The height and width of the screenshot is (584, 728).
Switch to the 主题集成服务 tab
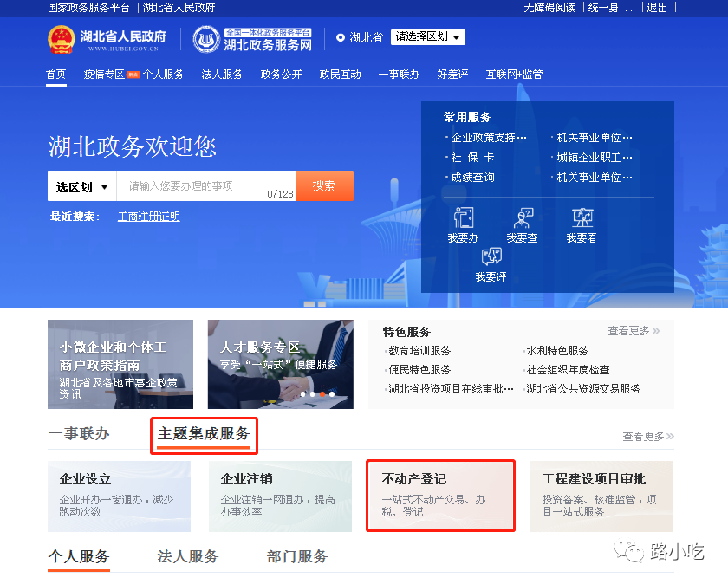204,434
